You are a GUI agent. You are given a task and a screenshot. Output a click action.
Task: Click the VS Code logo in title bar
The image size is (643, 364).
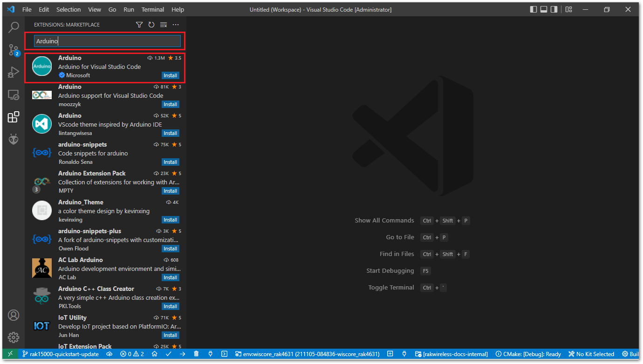point(11,9)
